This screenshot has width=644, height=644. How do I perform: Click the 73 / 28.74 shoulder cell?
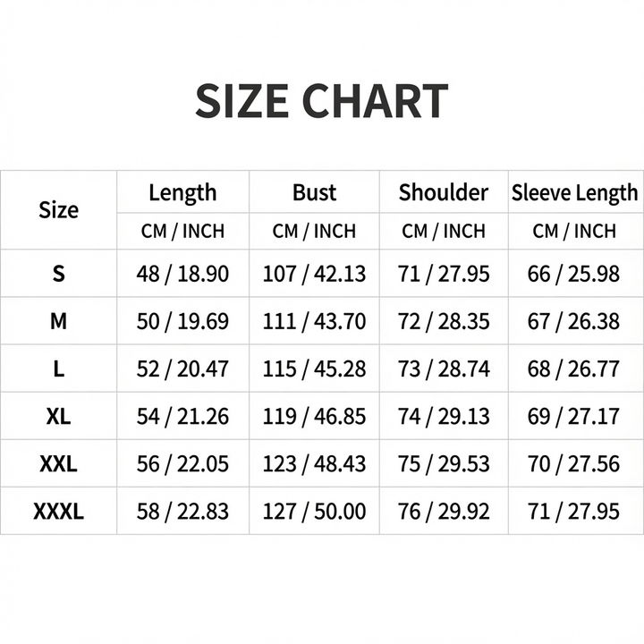click(x=444, y=369)
